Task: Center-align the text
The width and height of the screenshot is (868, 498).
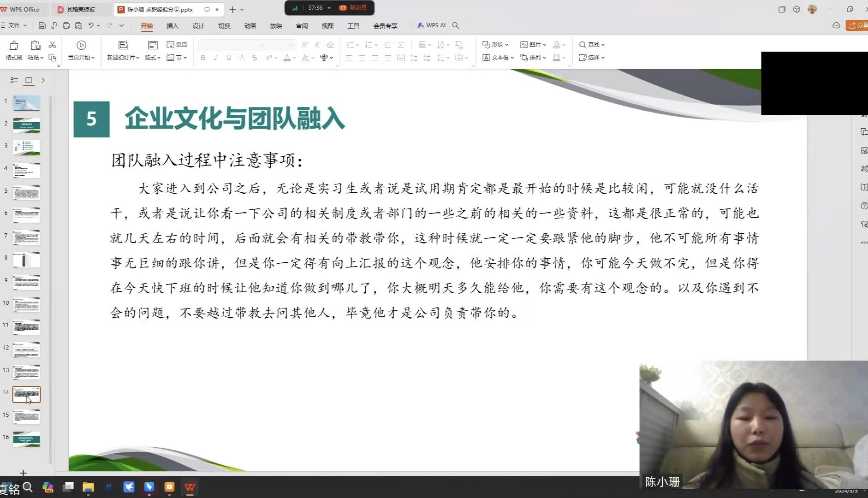Action: [362, 58]
